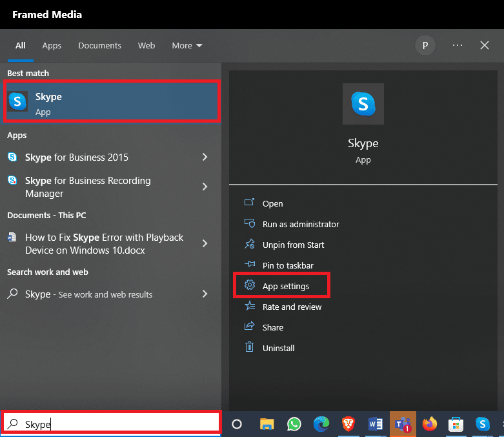Choose Unpin from Start

pyautogui.click(x=293, y=245)
